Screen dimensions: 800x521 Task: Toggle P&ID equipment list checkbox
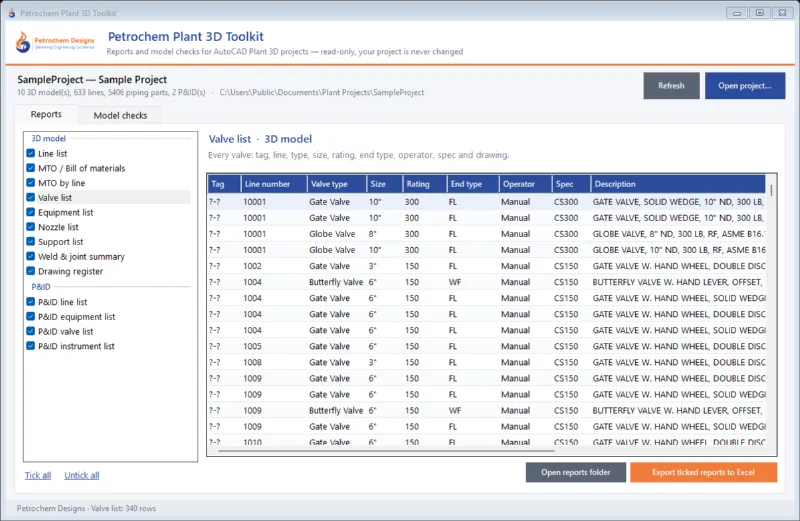click(x=31, y=317)
